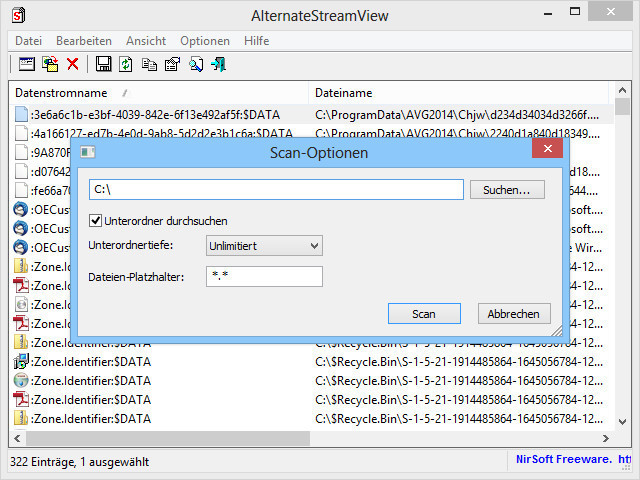Click the AlternateStreamView title bar icon
This screenshot has width=640, height=480.
tap(18, 16)
